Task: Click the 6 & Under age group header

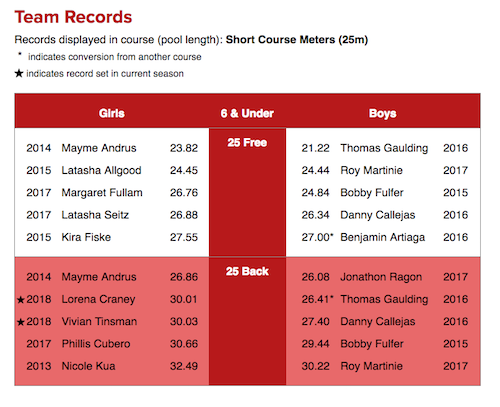Action: tap(247, 113)
